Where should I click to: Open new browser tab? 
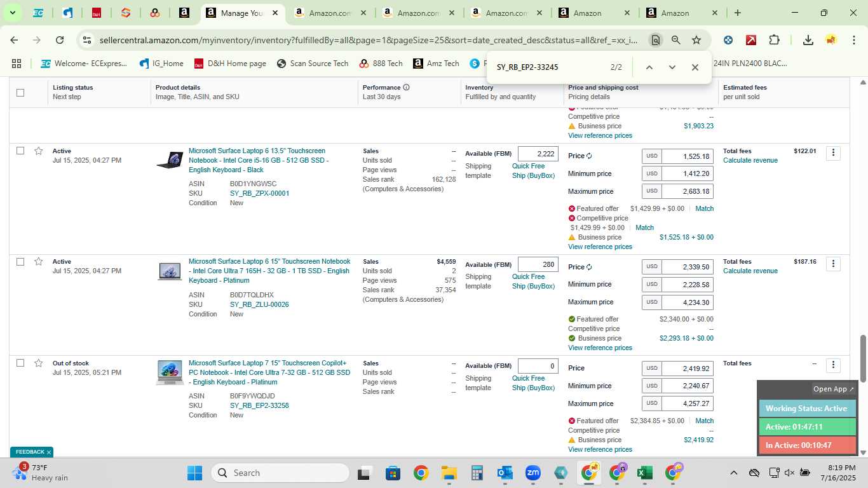(737, 13)
